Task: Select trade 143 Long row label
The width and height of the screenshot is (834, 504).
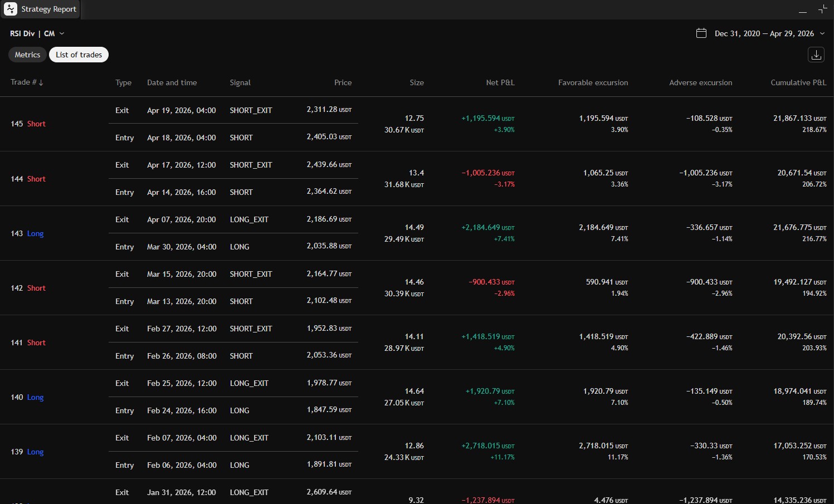Action: 27,233
